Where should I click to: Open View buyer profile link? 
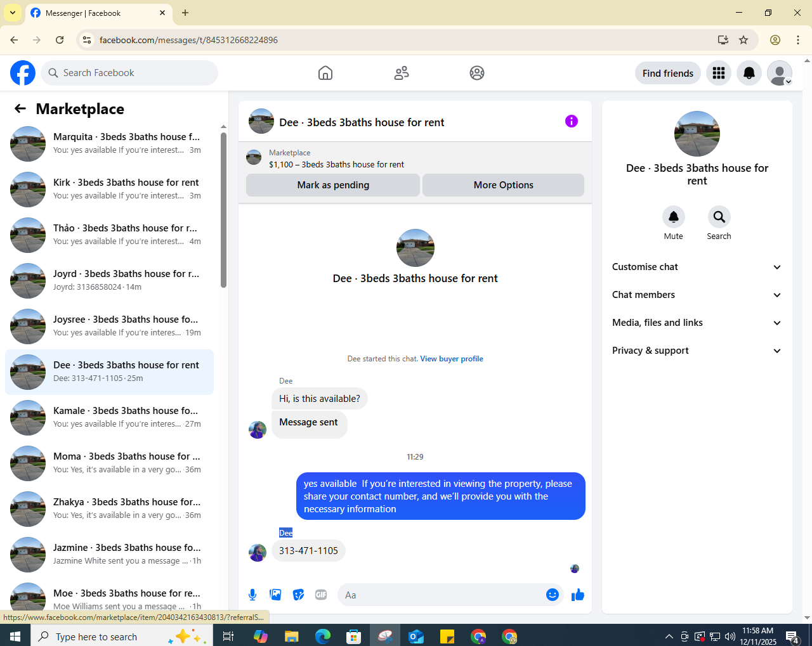pyautogui.click(x=452, y=359)
